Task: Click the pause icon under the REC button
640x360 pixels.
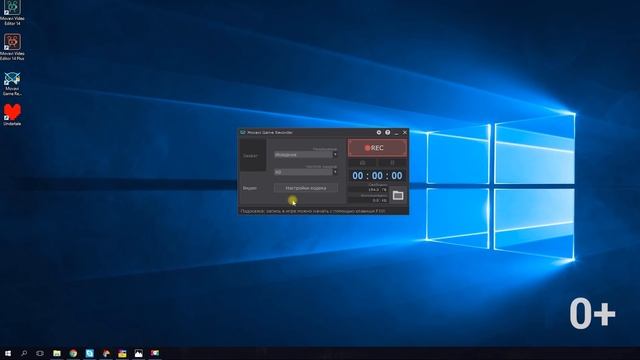Action: 392,162
